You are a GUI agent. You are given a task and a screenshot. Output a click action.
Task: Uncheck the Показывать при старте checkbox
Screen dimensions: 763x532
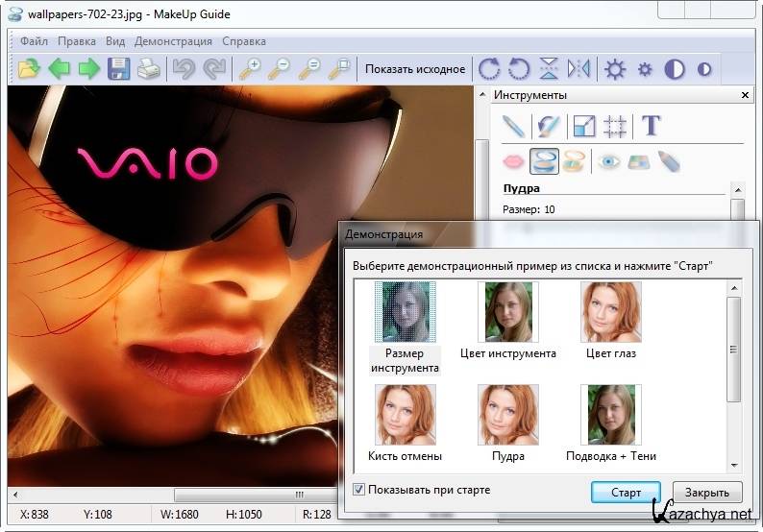[359, 490]
